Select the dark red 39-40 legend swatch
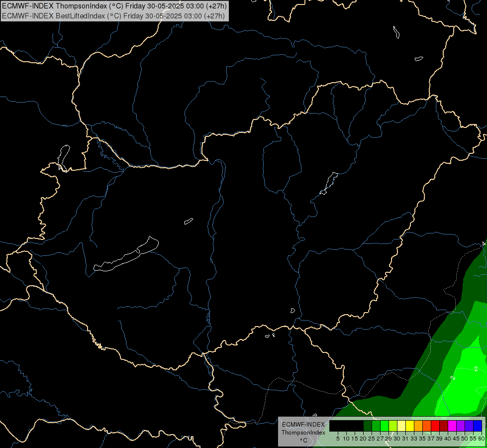 (x=444, y=426)
